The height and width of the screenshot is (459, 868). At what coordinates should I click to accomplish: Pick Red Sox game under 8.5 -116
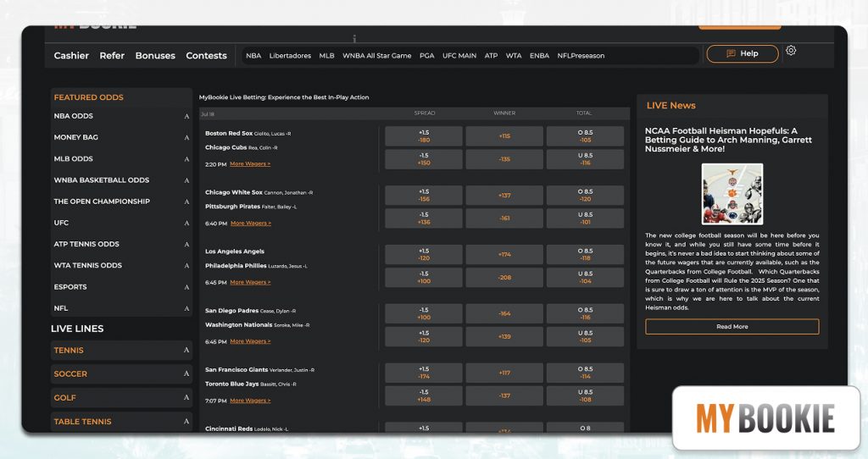pos(585,159)
